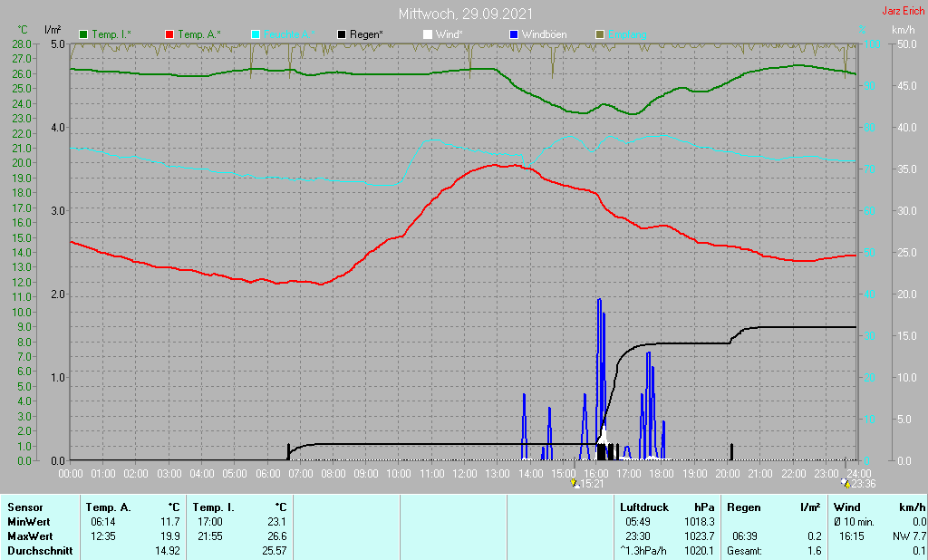Click the moonset icon beside 15:21

574,484
